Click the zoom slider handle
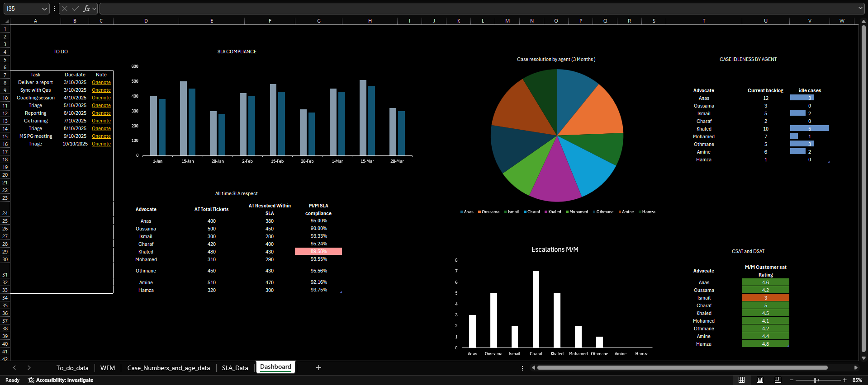Image resolution: width=868 pixels, height=385 pixels. (815, 380)
